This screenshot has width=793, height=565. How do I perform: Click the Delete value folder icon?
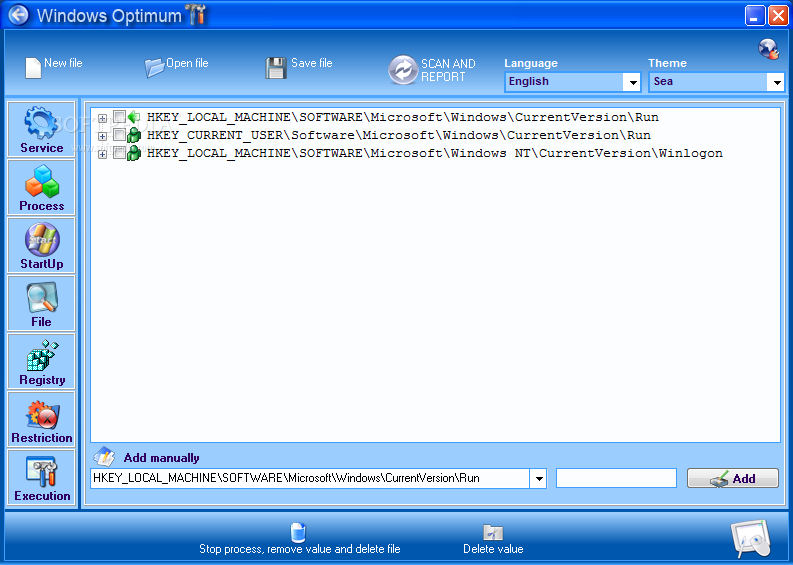(493, 532)
